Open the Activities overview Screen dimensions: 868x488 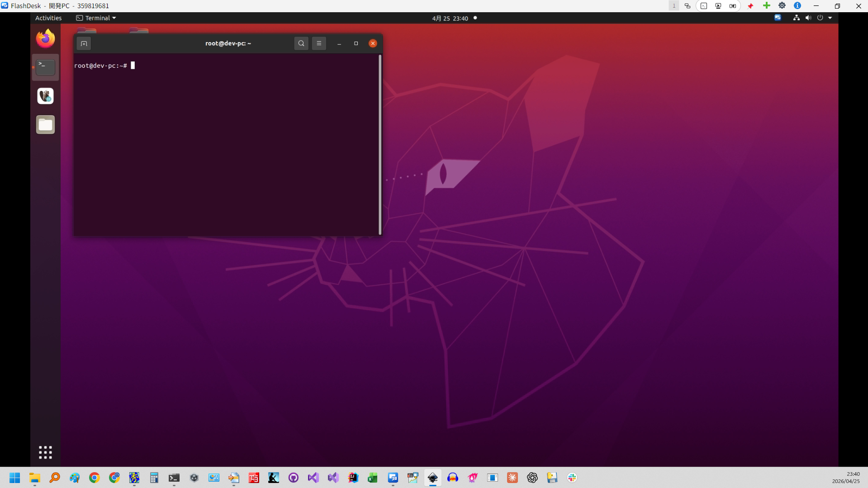tap(48, 18)
